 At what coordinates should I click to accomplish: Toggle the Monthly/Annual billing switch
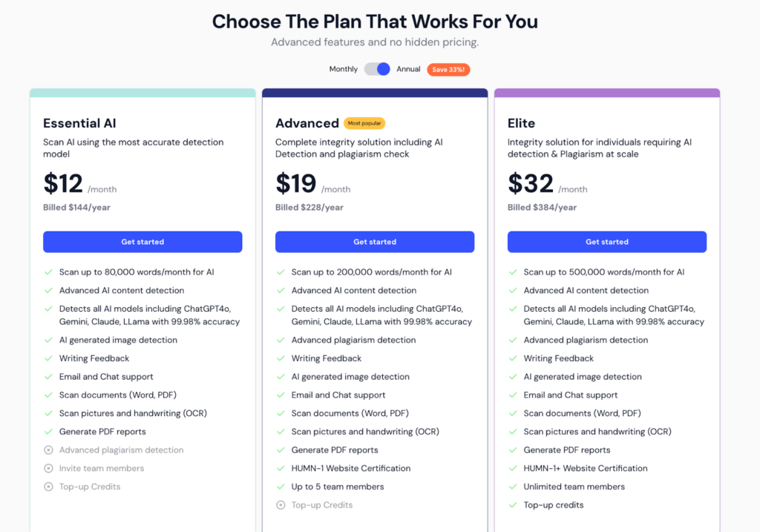click(x=377, y=69)
